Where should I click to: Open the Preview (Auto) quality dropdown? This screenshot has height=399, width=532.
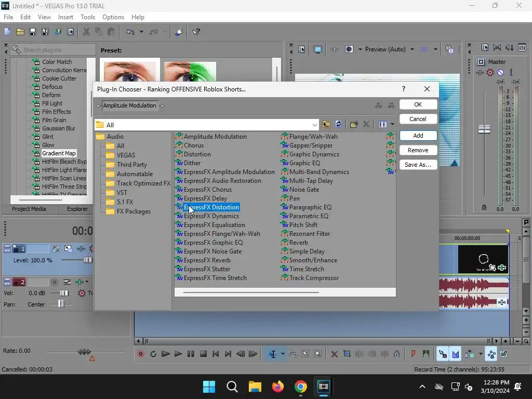pyautogui.click(x=412, y=49)
